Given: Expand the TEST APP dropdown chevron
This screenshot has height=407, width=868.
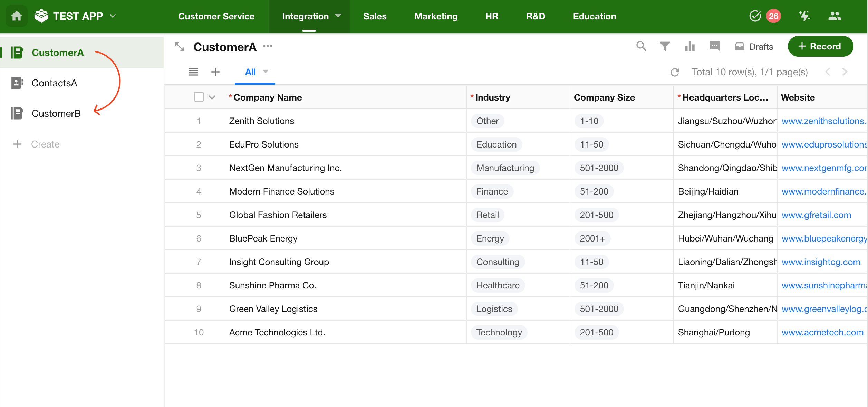Looking at the screenshot, I should point(113,16).
